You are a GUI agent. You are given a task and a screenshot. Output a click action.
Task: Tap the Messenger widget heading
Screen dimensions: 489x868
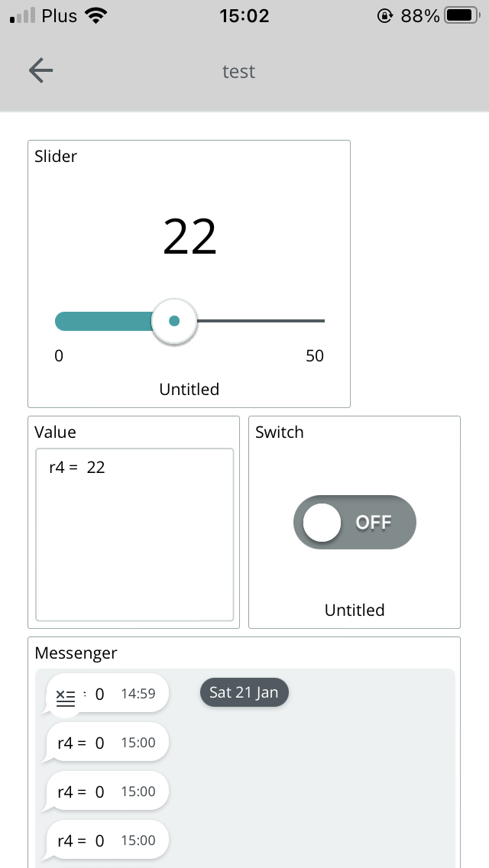point(76,653)
